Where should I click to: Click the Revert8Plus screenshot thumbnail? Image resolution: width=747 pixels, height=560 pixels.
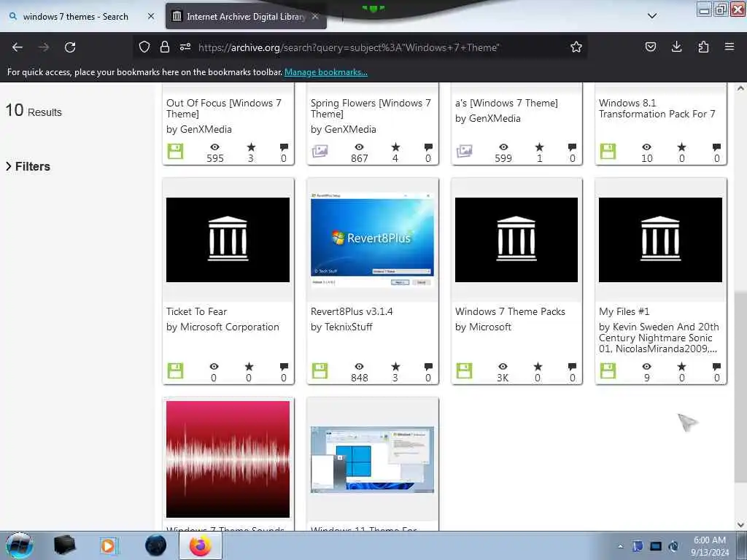[x=372, y=239]
